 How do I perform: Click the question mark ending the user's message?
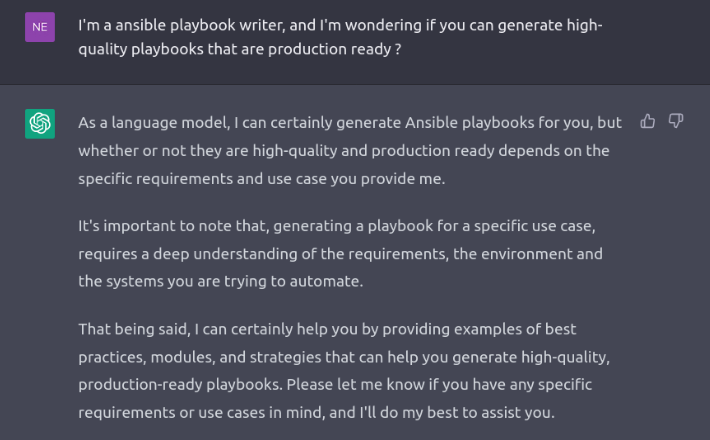click(x=398, y=48)
